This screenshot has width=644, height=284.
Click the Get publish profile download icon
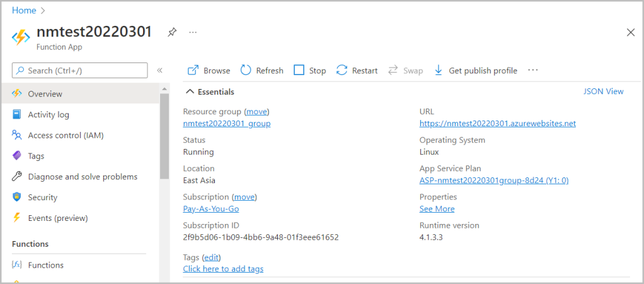point(439,71)
